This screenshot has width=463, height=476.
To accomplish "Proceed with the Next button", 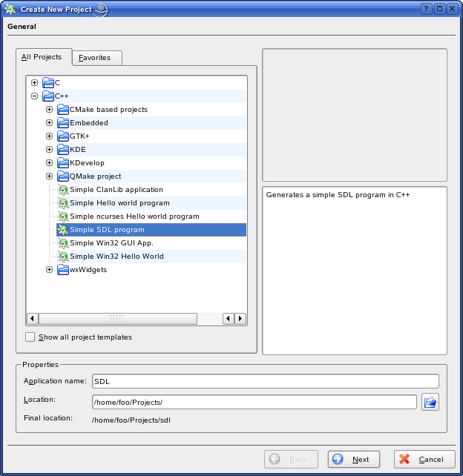I will tap(354, 459).
